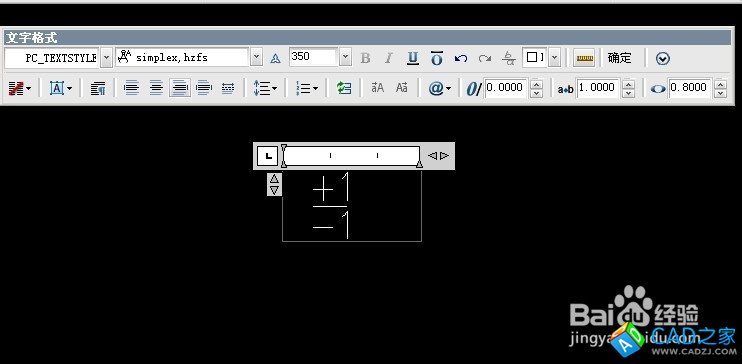Expand the PC_TEXTSTYLE style dropdown

pyautogui.click(x=106, y=58)
